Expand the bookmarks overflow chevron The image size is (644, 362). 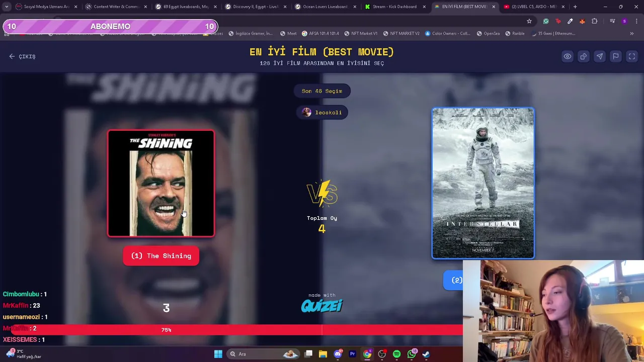click(x=631, y=34)
